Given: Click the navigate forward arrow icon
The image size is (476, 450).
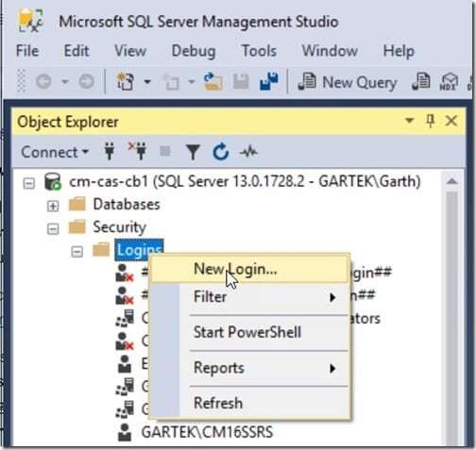Looking at the screenshot, I should (x=86, y=82).
